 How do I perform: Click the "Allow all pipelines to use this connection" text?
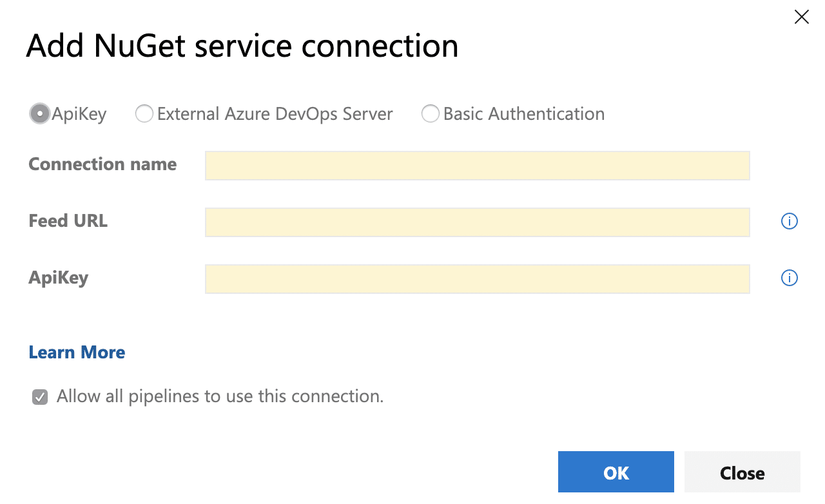click(x=220, y=396)
